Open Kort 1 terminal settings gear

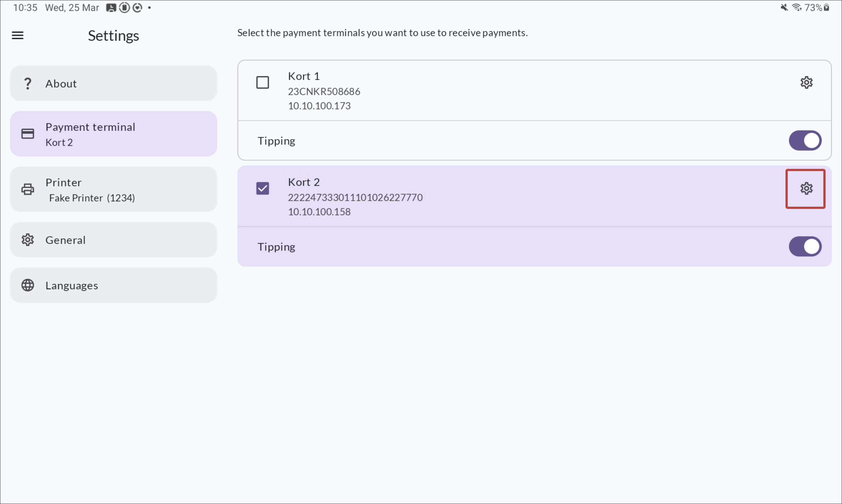click(x=806, y=83)
